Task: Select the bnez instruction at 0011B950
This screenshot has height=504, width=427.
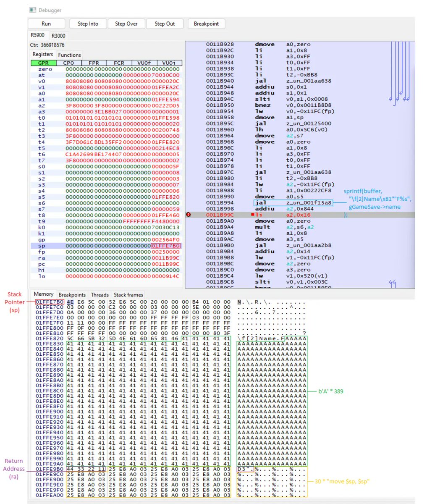Action: tap(300, 105)
